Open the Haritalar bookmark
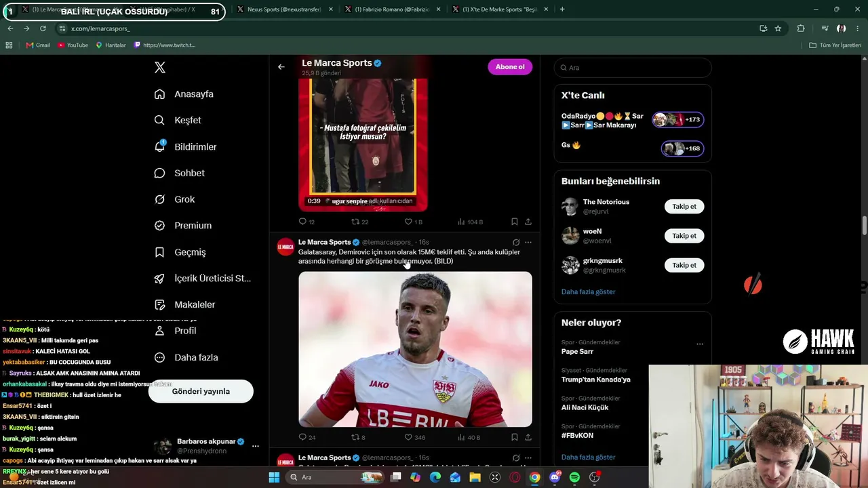Viewport: 868px width, 488px height. click(111, 45)
